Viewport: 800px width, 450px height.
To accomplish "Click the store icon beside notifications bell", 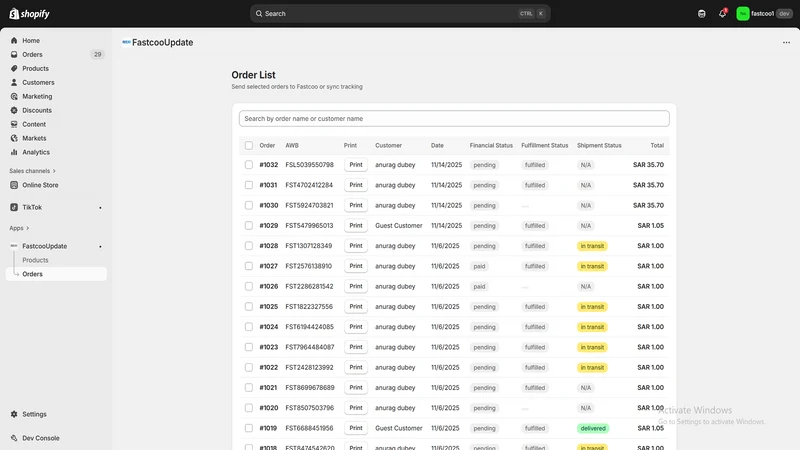I will (x=702, y=14).
